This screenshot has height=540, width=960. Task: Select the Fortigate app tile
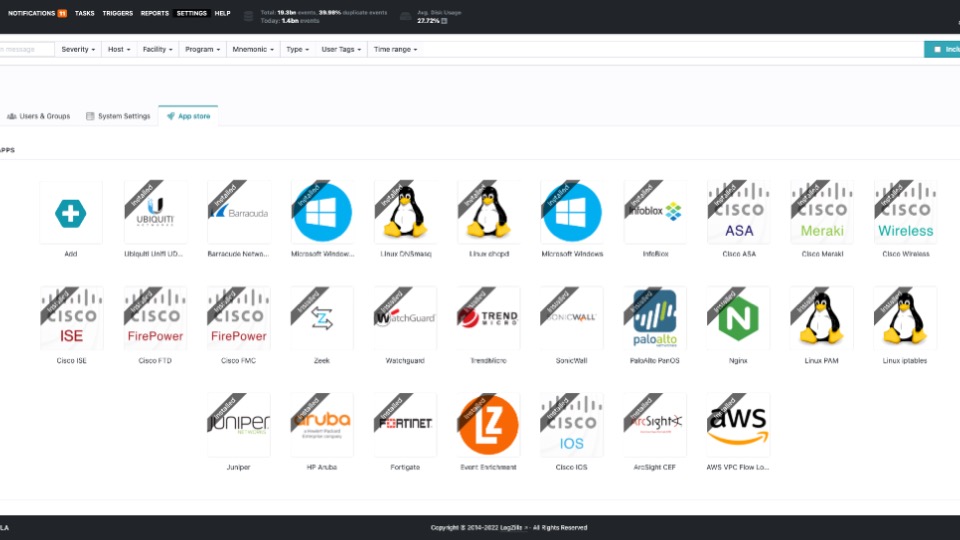click(405, 424)
